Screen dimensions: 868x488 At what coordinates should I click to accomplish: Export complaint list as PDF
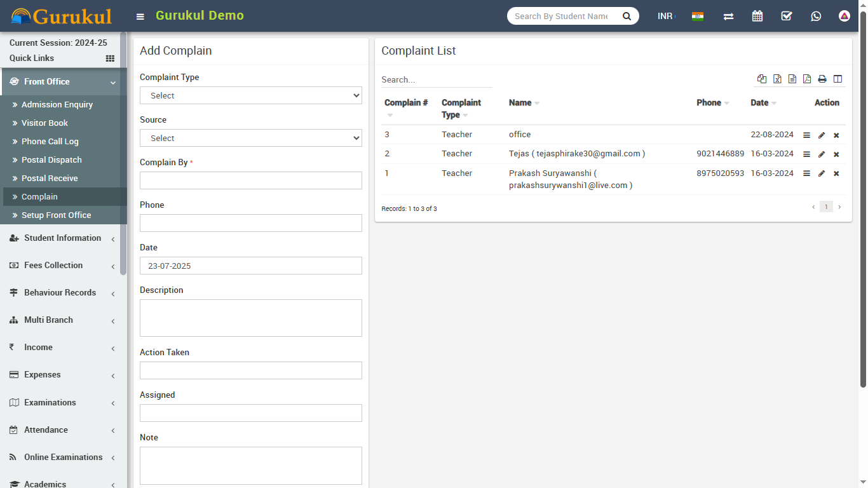click(807, 79)
